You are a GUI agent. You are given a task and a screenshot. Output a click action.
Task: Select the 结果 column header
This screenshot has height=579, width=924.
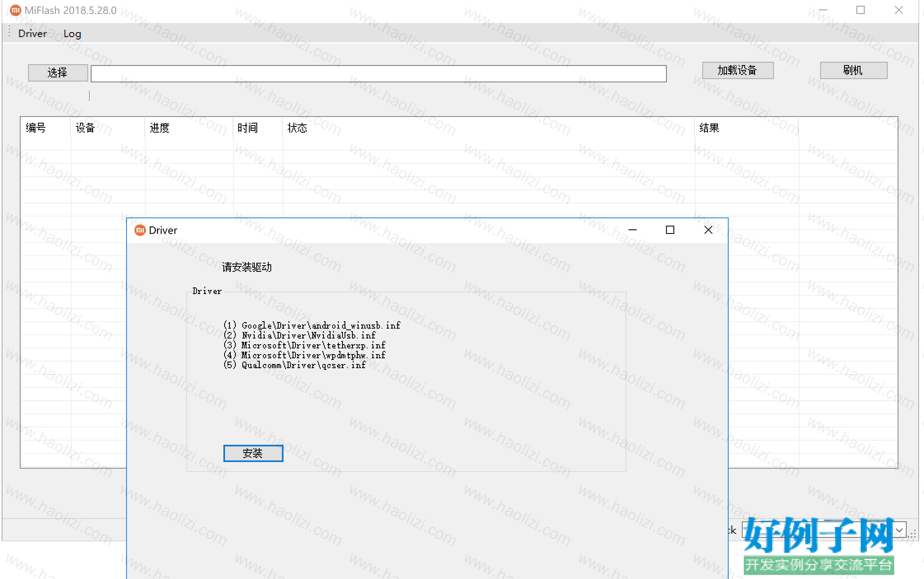point(746,128)
